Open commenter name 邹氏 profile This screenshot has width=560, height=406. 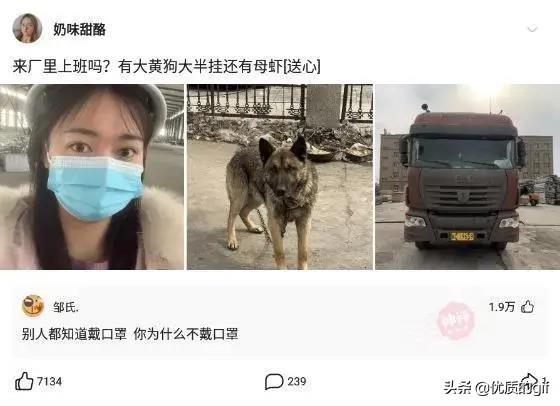click(x=66, y=307)
